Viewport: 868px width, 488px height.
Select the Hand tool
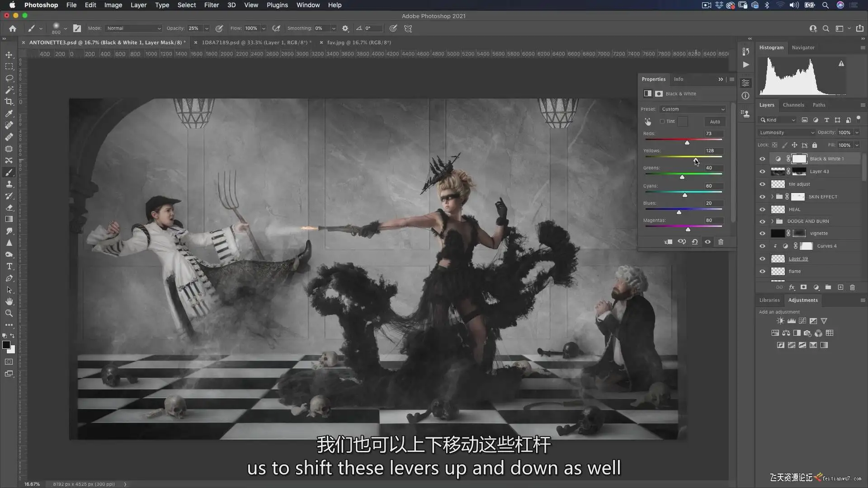(x=9, y=301)
